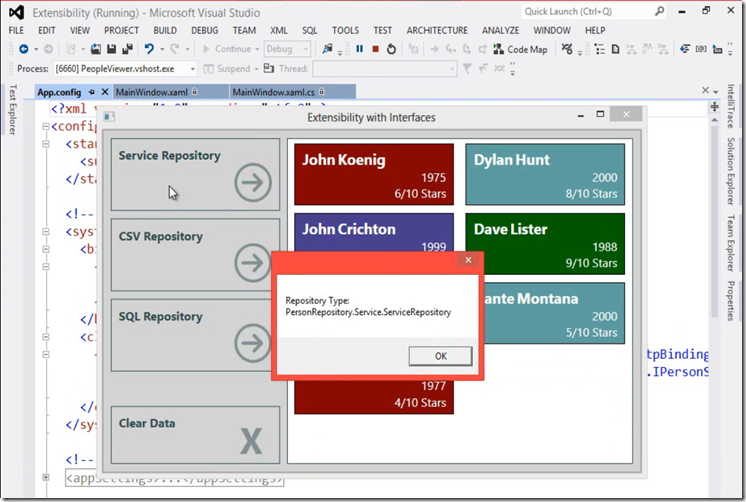
Task: Click the Team Explorer side tab
Action: pos(730,243)
